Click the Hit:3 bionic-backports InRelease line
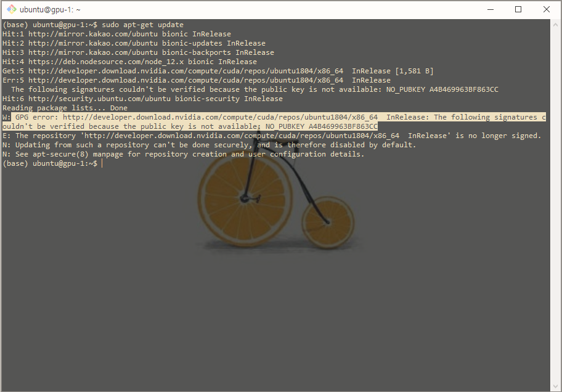562x392 pixels. click(x=139, y=53)
